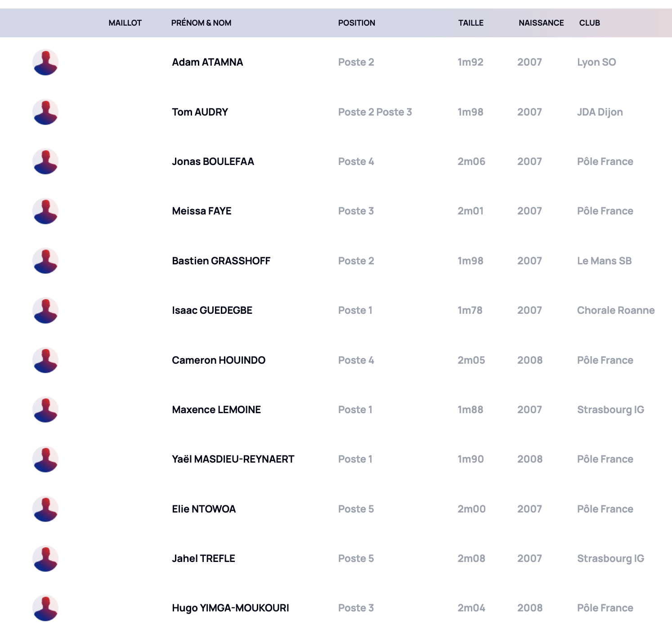Image resolution: width=672 pixels, height=633 pixels.
Task: Sort by the TAILLE column header
Action: [471, 23]
